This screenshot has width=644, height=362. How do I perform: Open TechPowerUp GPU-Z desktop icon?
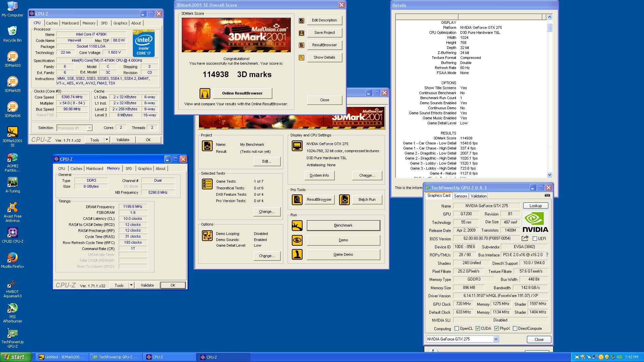(x=12, y=338)
